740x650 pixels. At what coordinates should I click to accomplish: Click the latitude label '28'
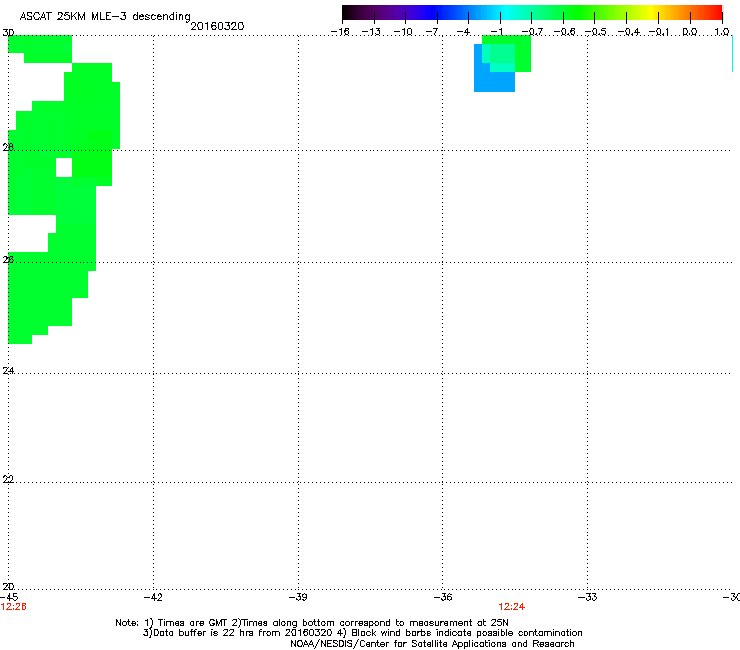pyautogui.click(x=8, y=147)
